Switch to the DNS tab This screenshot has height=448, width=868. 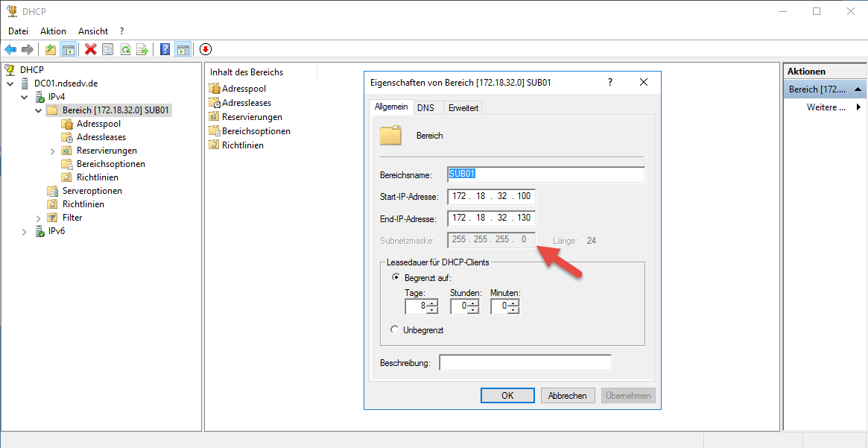tap(425, 108)
